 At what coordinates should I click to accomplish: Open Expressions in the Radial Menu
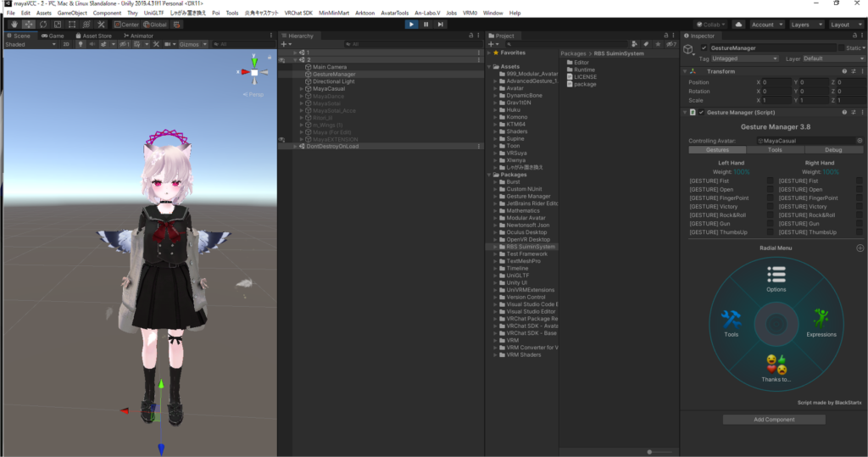click(x=821, y=324)
